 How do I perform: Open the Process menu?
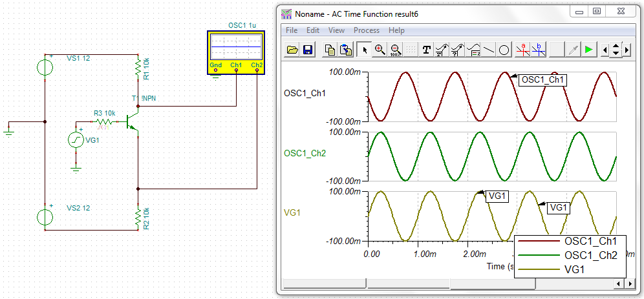click(x=367, y=30)
